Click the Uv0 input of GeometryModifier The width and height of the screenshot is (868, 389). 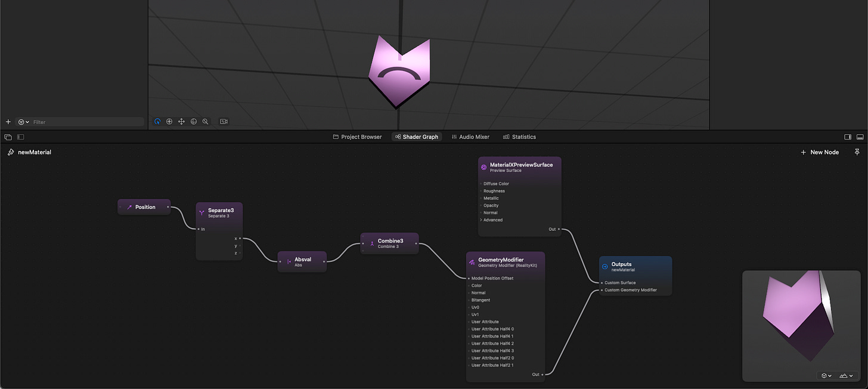click(475, 307)
